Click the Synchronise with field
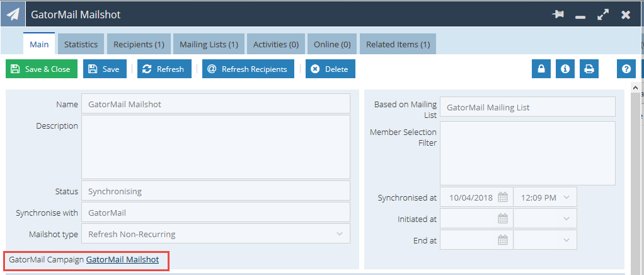Viewport: 644px width, 275px height. point(216,212)
